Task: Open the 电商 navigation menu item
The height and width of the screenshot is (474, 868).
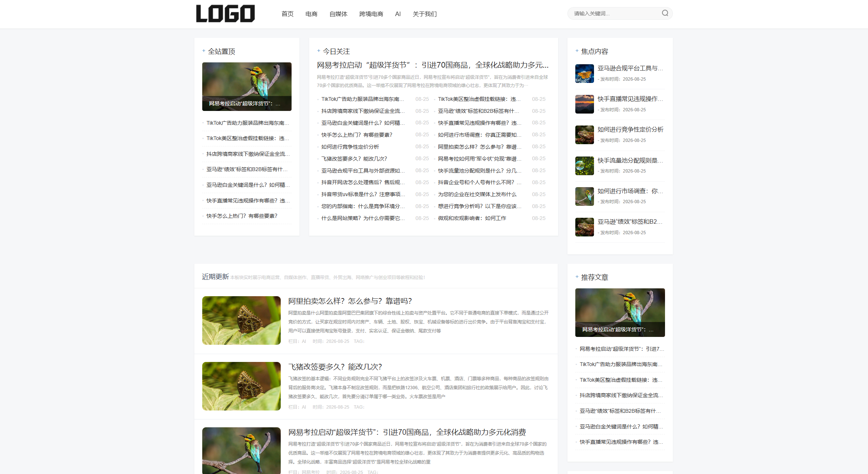Action: (311, 14)
